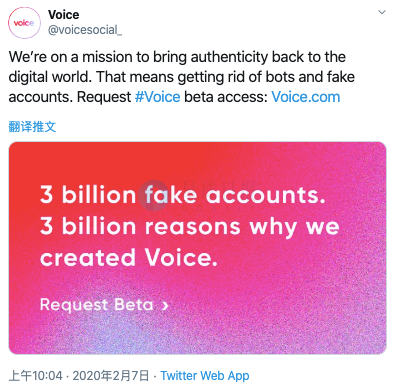Click the '3 billion fake accounts.' headline
This screenshot has width=394, height=391.
(x=182, y=194)
